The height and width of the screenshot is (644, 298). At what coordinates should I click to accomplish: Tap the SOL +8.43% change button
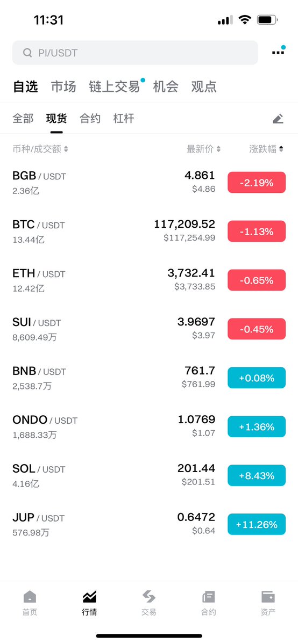[257, 475]
